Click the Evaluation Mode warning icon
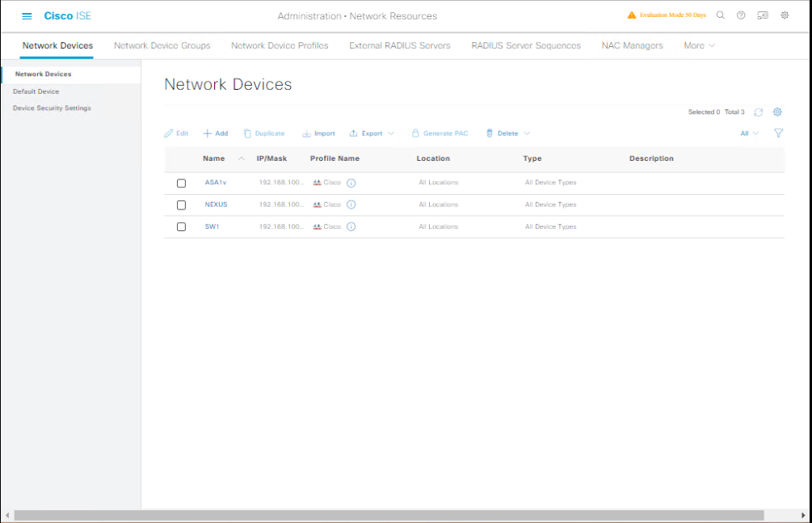 click(631, 15)
